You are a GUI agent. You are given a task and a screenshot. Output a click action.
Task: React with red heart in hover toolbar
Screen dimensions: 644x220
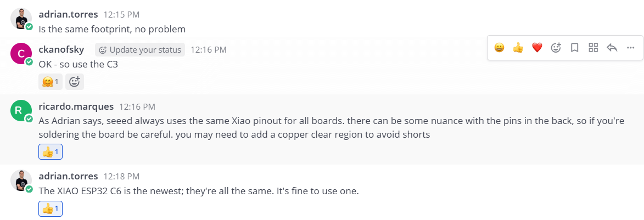coord(537,48)
